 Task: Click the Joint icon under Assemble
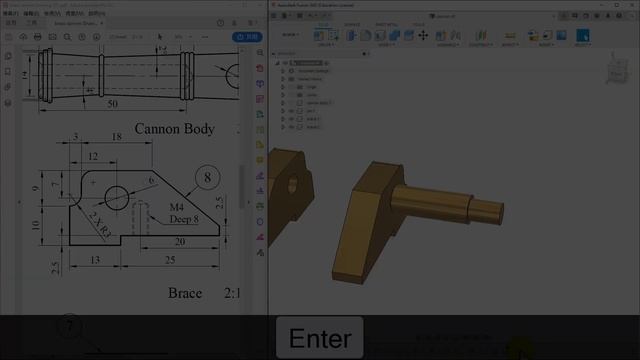pyautogui.click(x=456, y=36)
